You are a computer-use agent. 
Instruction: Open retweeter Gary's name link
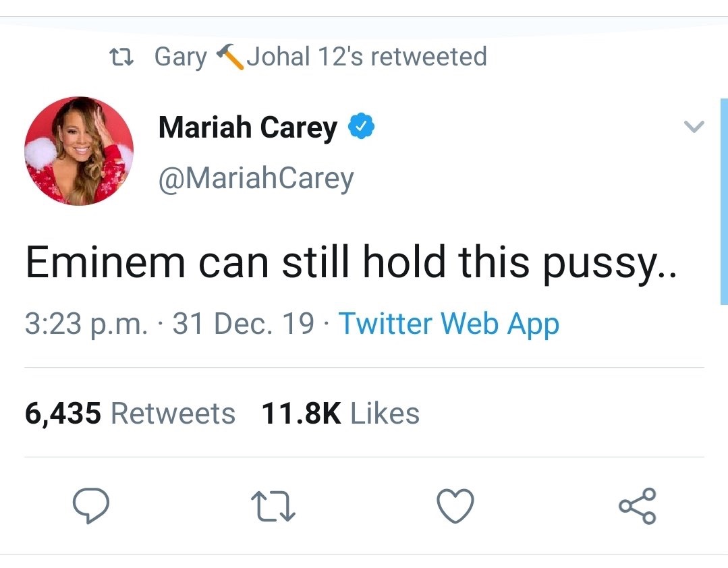point(180,57)
